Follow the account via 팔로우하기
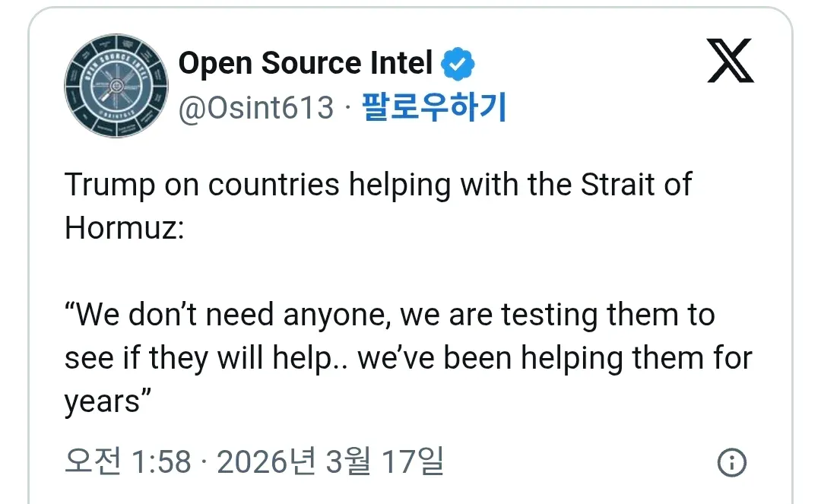Viewport: 821px width, 504px height. 434,109
